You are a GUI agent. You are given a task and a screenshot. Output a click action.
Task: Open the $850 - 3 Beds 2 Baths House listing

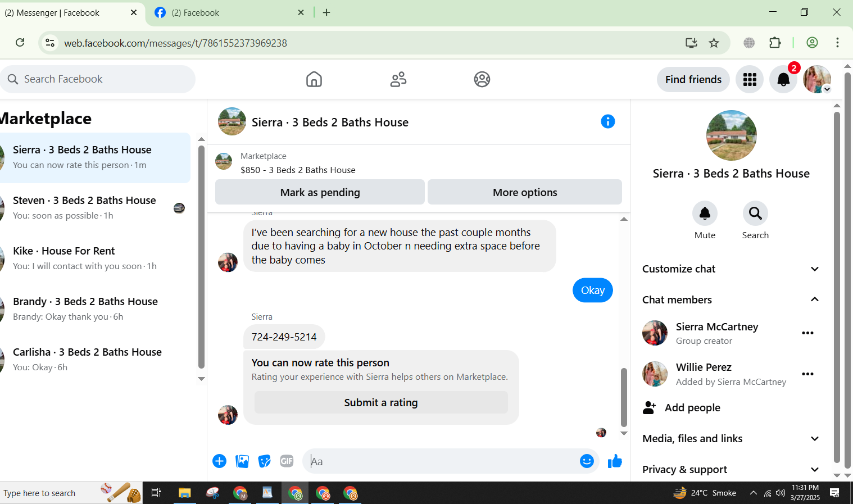click(298, 170)
